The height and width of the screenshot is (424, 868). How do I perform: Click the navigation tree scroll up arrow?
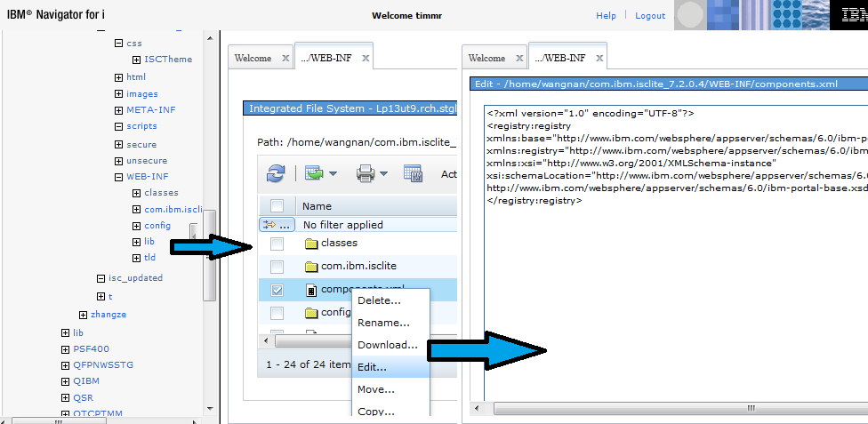click(x=210, y=37)
